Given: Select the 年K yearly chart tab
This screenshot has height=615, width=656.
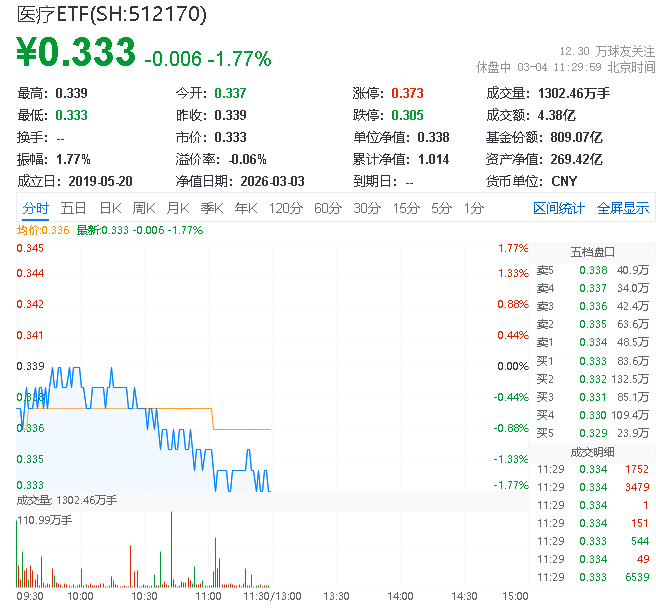Looking at the screenshot, I should (246, 208).
